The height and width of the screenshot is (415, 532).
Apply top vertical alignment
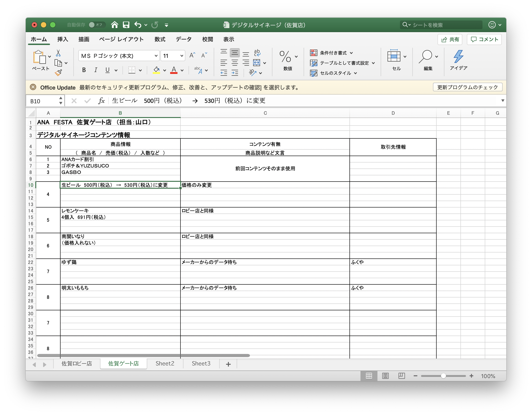click(224, 52)
